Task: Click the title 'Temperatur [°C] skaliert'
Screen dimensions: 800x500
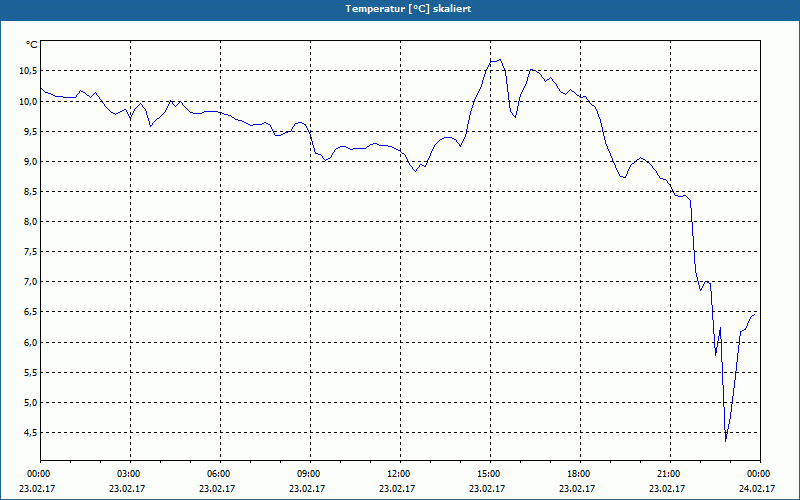Action: click(x=408, y=9)
